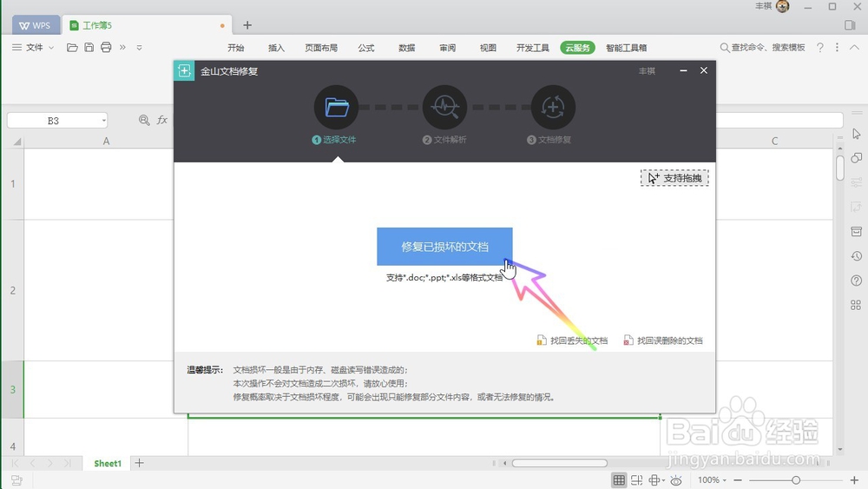Open the 数据 ribbon tab

click(x=407, y=48)
